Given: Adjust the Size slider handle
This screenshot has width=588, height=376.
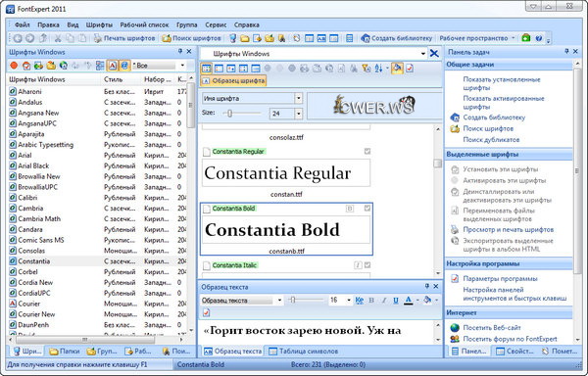Looking at the screenshot, I should point(229,114).
